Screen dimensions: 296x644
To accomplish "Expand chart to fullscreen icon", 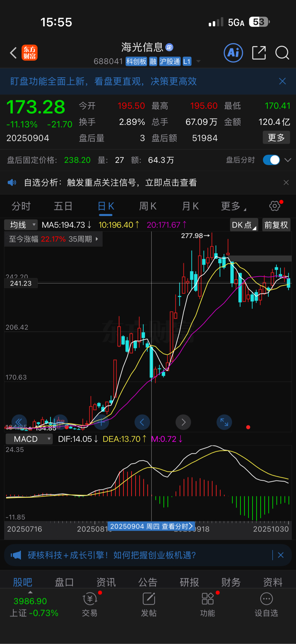I will pos(224,422).
